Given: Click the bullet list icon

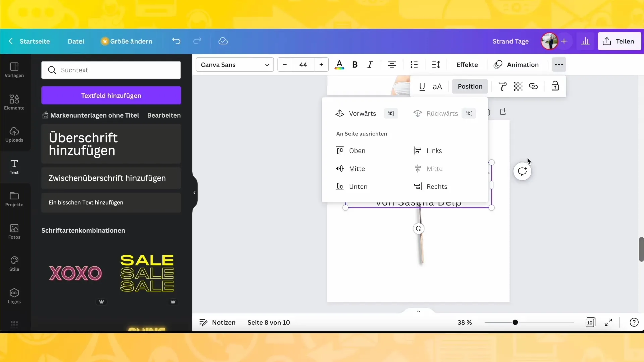Looking at the screenshot, I should [415, 65].
